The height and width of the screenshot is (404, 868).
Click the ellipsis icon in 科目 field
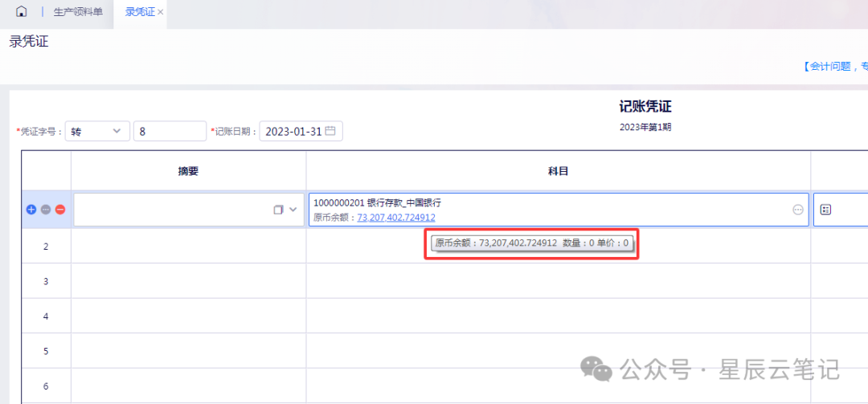click(798, 210)
